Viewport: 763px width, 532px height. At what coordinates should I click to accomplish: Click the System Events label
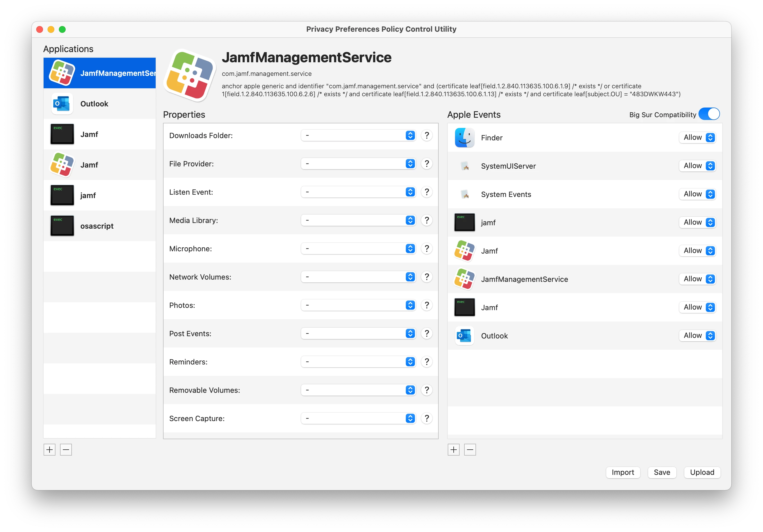click(506, 194)
